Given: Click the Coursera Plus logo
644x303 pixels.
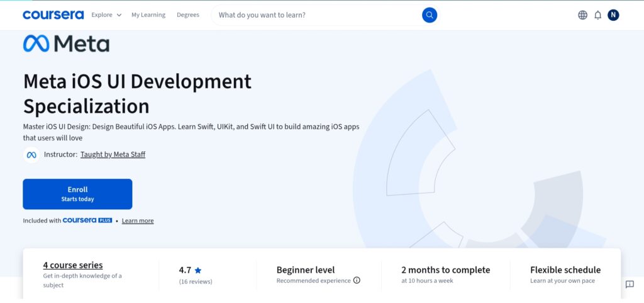Looking at the screenshot, I should tap(87, 220).
